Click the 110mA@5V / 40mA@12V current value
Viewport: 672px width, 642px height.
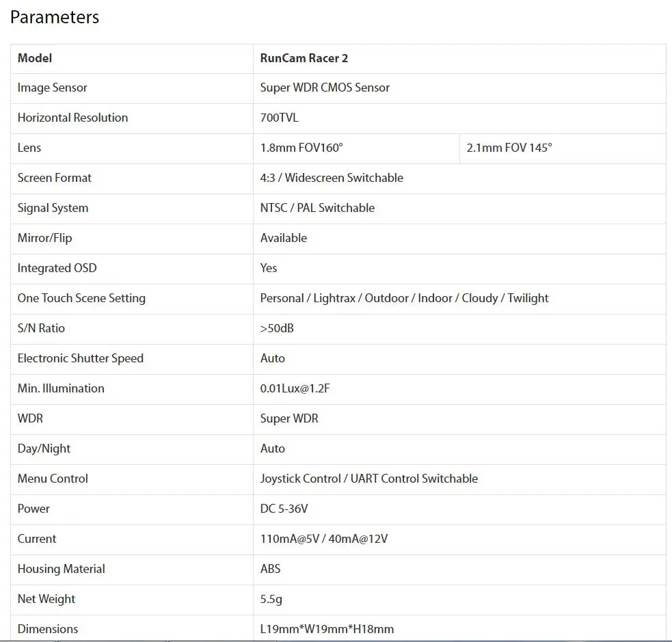tap(323, 539)
